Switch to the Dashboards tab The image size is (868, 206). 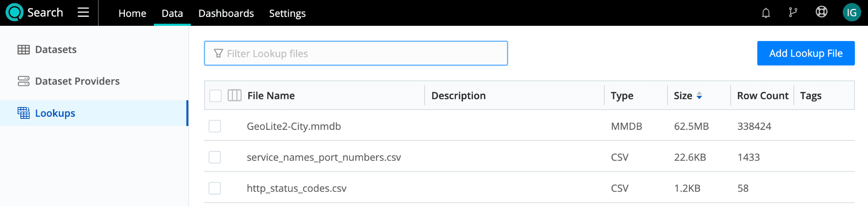point(226,14)
